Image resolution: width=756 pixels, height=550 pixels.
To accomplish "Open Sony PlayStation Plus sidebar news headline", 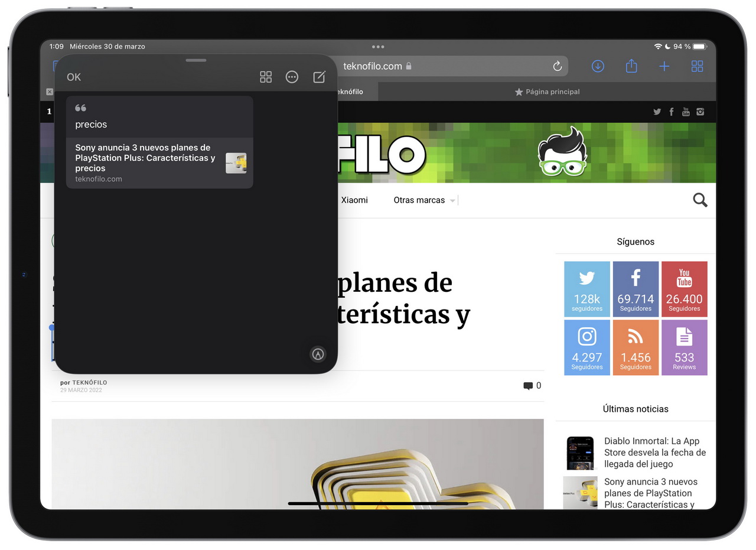I will coord(650,493).
